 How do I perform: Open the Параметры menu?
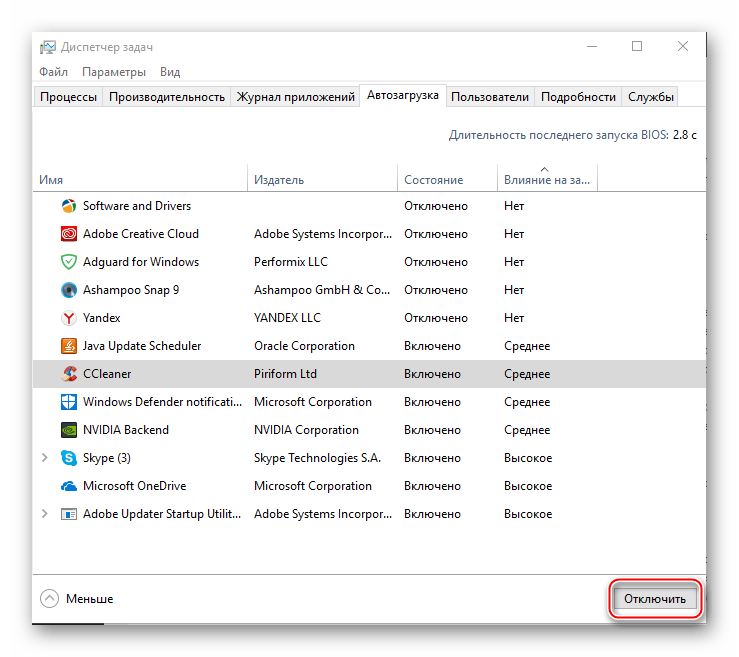point(114,72)
